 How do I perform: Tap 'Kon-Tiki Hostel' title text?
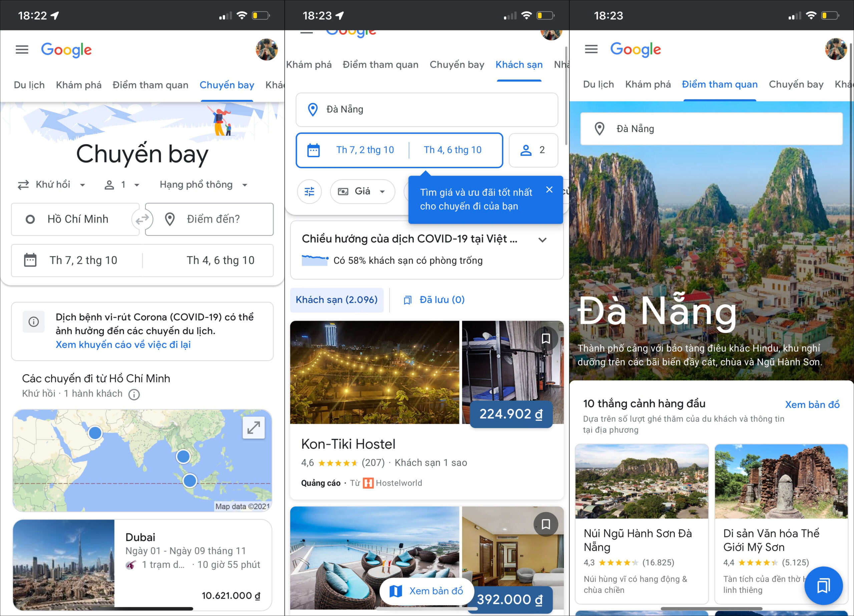pyautogui.click(x=348, y=444)
